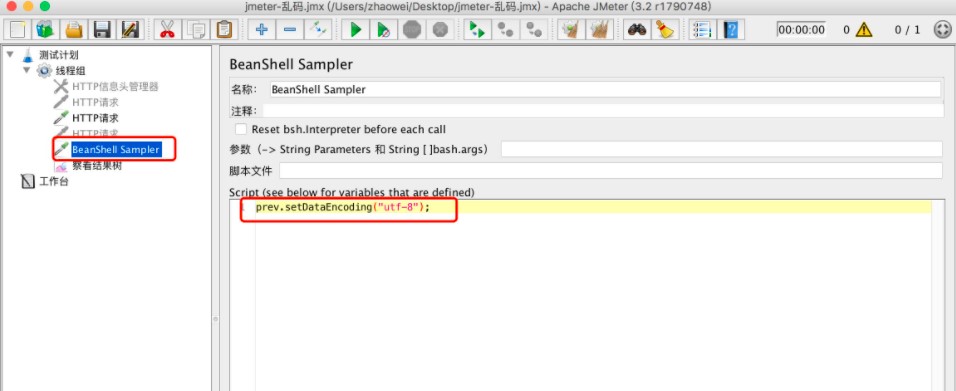Click the 0 / 1 thread counter
956x391 pixels.
coord(907,29)
